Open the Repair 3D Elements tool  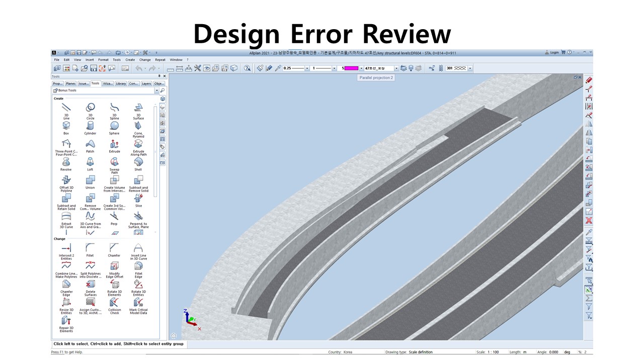click(x=66, y=322)
